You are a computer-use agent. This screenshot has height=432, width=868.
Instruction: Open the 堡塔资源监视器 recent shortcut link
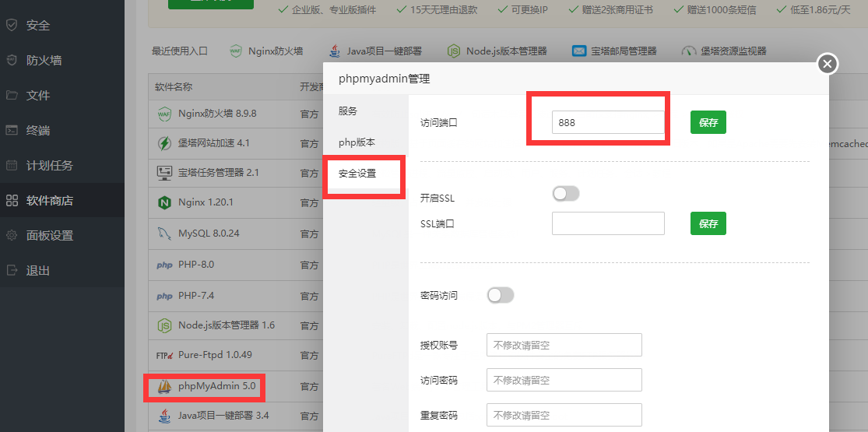(733, 51)
